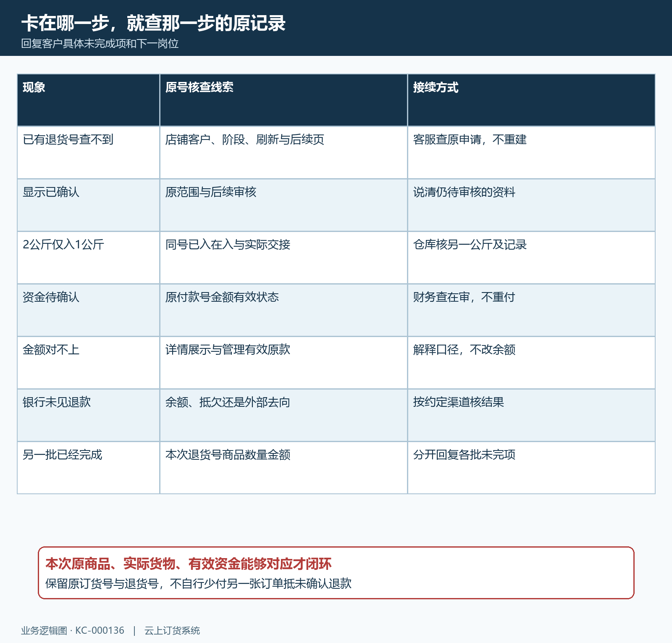Click the cell 另一批已经完成

click(x=88, y=468)
